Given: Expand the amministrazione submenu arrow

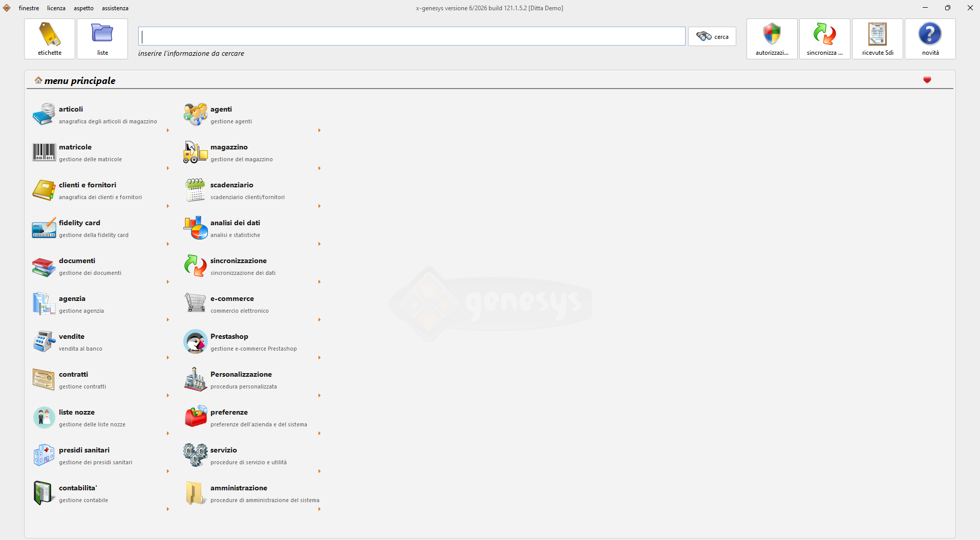Looking at the screenshot, I should (319, 509).
